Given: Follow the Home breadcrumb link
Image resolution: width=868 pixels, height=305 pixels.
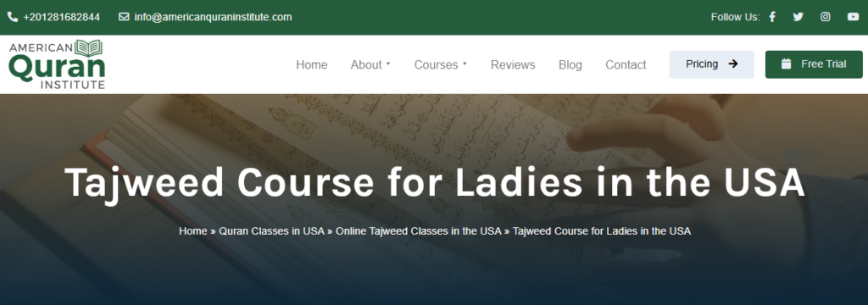Looking at the screenshot, I should (192, 230).
